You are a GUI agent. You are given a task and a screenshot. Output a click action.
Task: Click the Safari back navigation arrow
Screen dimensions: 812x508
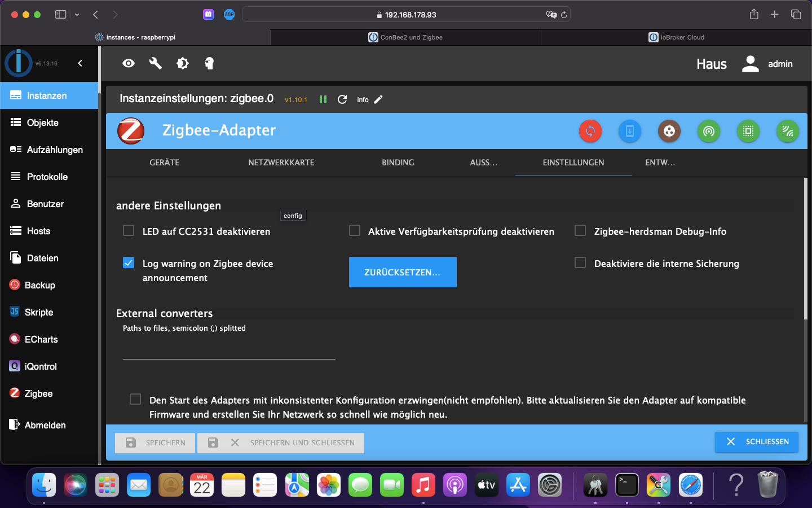95,15
